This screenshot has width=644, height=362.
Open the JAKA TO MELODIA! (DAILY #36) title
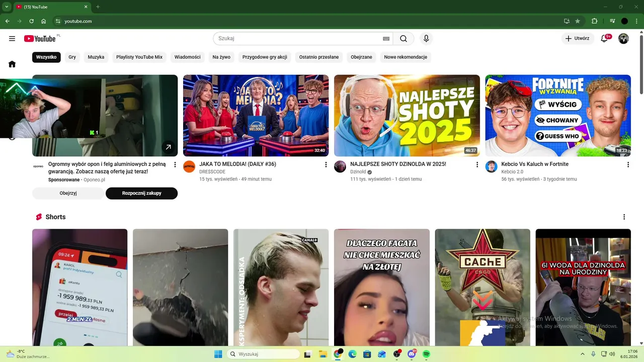pos(237,164)
